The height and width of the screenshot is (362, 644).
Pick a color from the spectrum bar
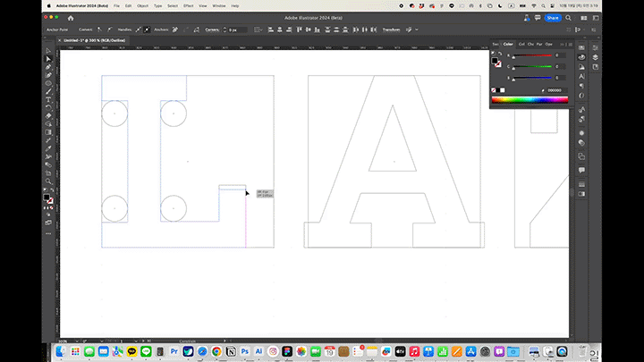click(530, 100)
